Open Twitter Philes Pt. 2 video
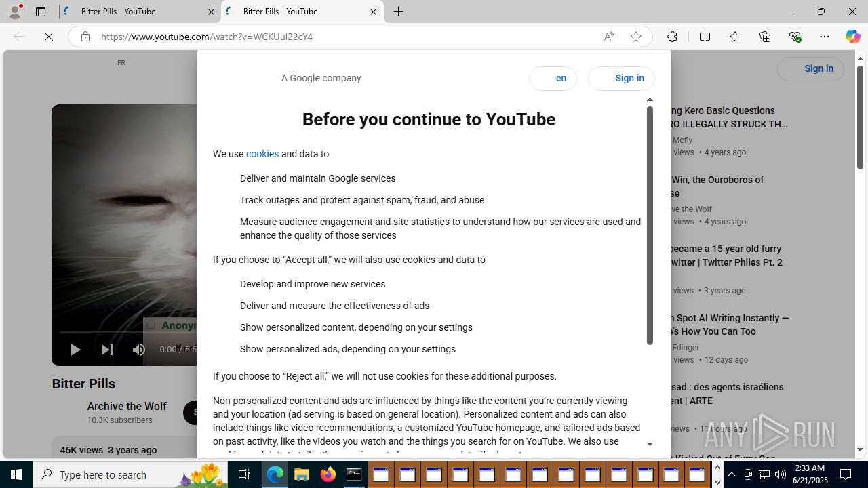Image resolution: width=868 pixels, height=488 pixels. point(726,256)
